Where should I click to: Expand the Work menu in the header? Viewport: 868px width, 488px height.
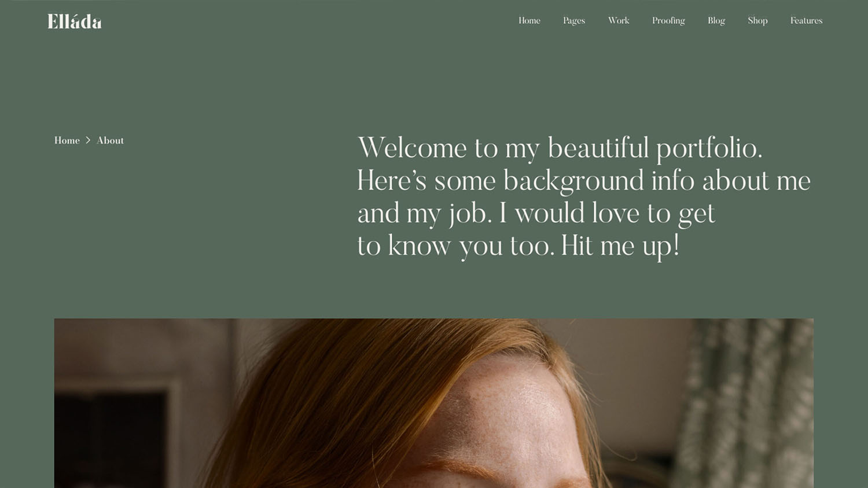[618, 21]
